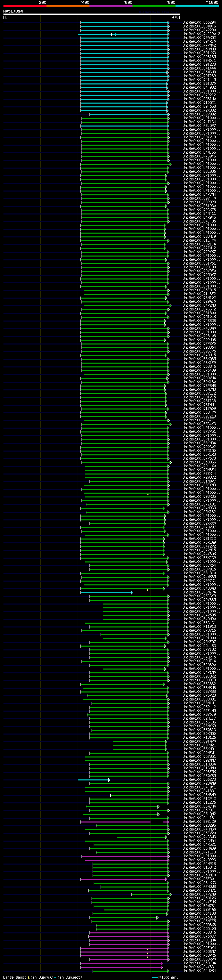Open hit UniRef100_A7HQW8
Image resolution: width=222 pixels, height=980 pixels.
[199, 886]
